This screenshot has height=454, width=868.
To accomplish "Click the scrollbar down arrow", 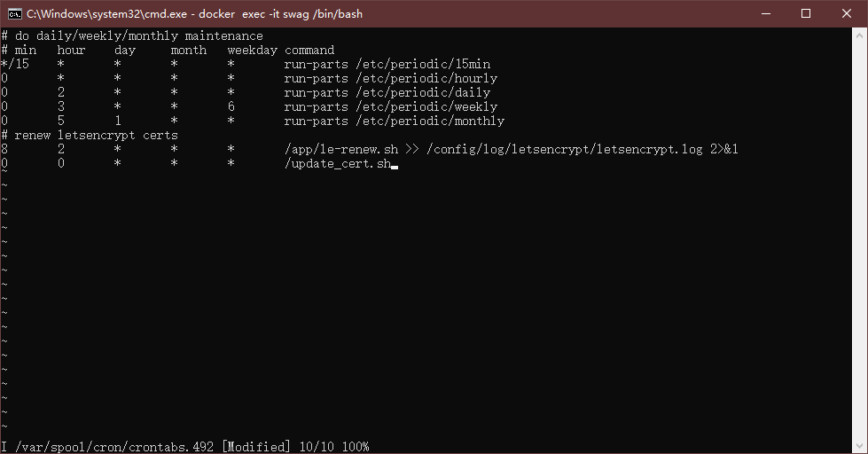I will 860,446.
